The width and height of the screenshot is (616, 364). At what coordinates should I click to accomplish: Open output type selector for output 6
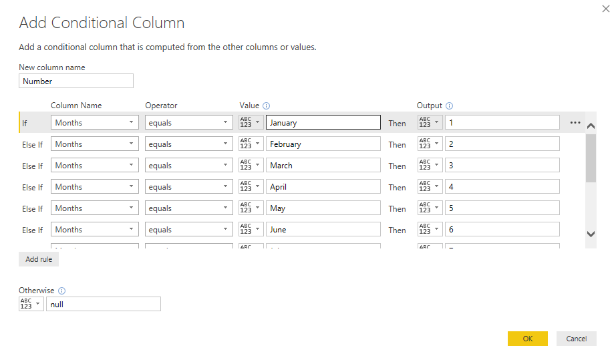[x=430, y=229]
